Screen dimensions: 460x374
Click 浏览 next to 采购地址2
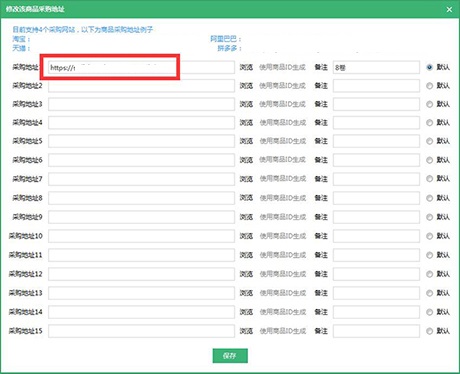pos(246,86)
